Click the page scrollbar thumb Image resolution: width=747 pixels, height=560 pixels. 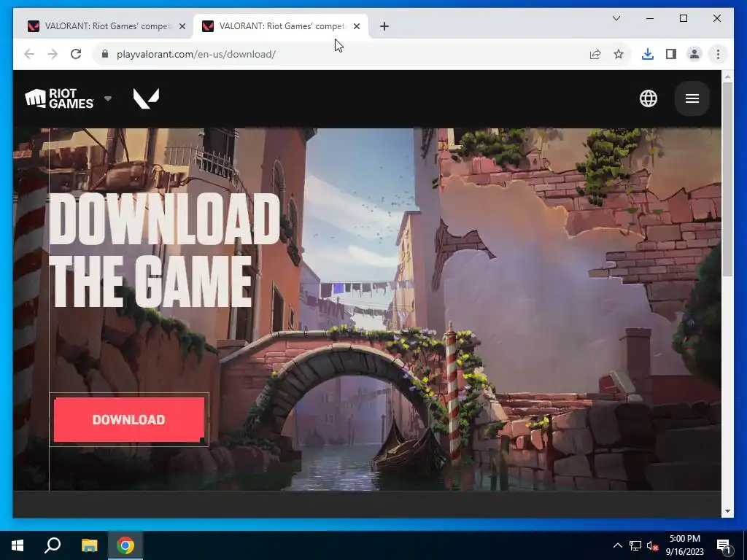coord(727,179)
